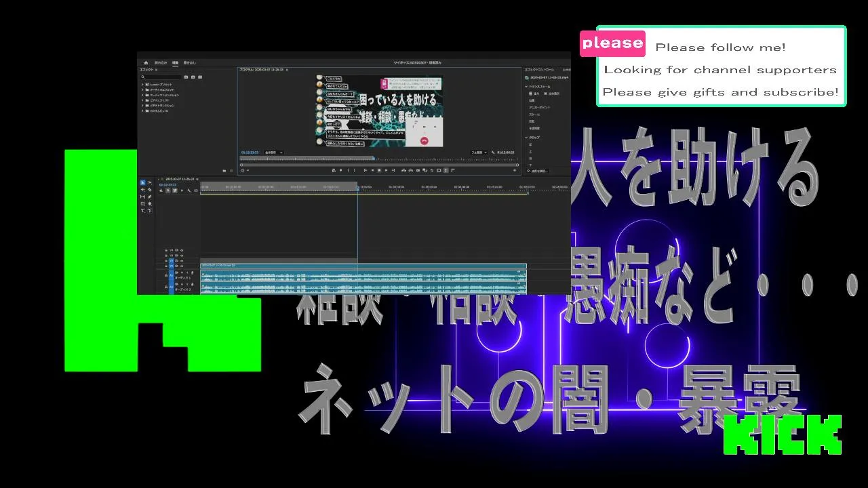The width and height of the screenshot is (868, 488).
Task: Click the エフェクトコントロール panel tab
Action: click(539, 69)
